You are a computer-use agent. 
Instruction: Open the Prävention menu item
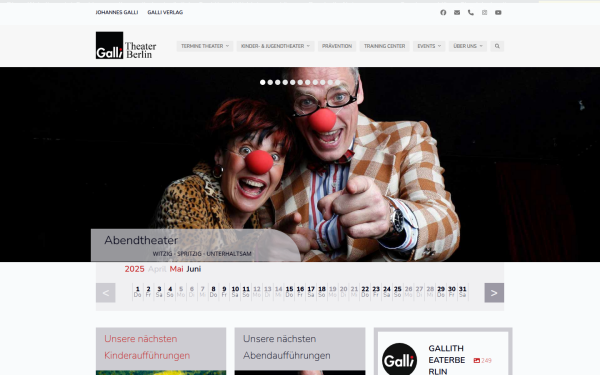(337, 46)
